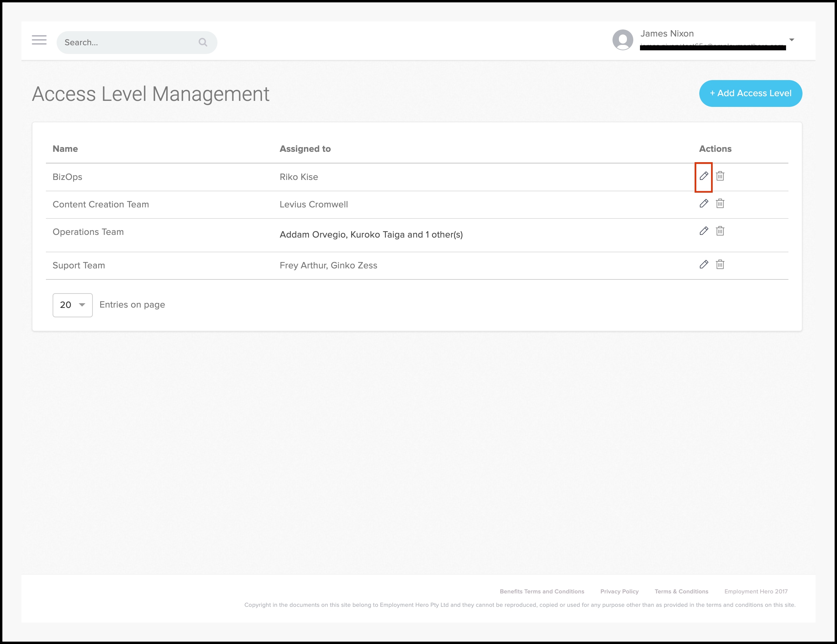The image size is (837, 644).
Task: Open the Terms & Conditions link
Action: coord(681,591)
